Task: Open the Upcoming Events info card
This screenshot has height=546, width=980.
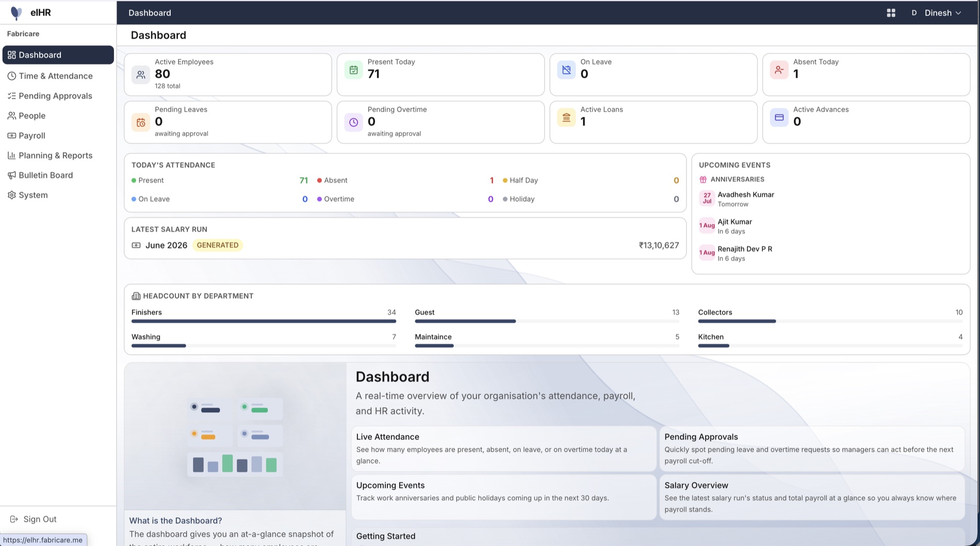Action: click(x=504, y=497)
